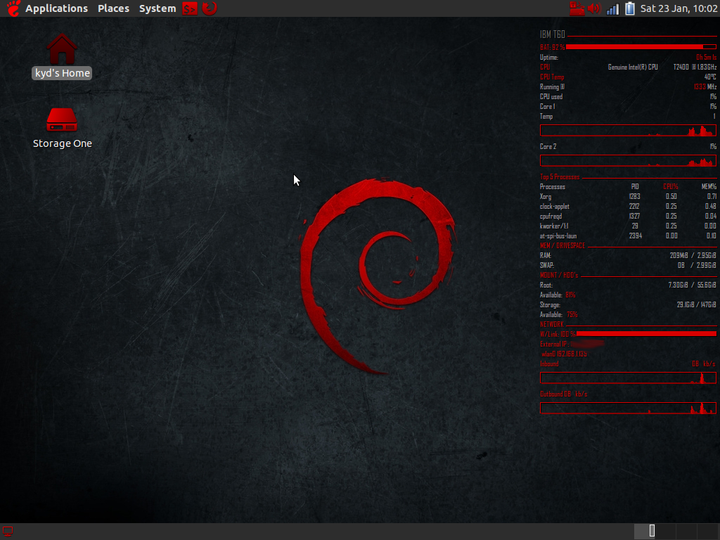Click the battery status tray icon
Image resolution: width=720 pixels, height=540 pixels.
[x=630, y=8]
